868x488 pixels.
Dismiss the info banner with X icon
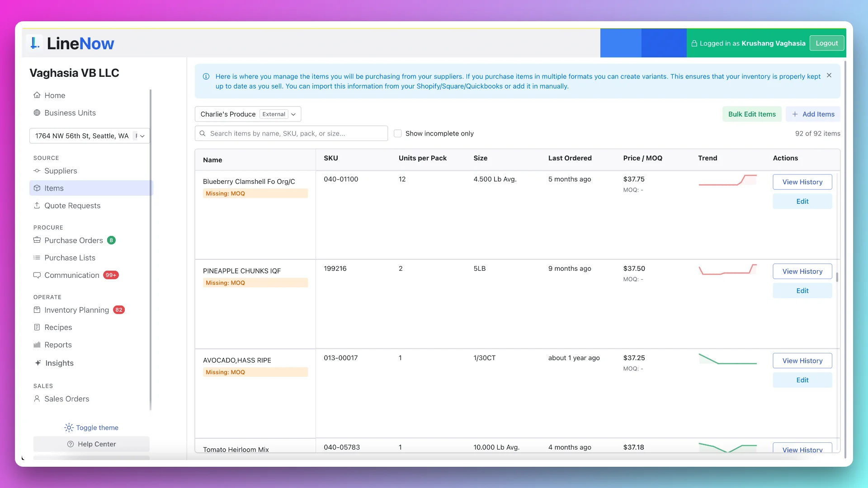coord(829,75)
